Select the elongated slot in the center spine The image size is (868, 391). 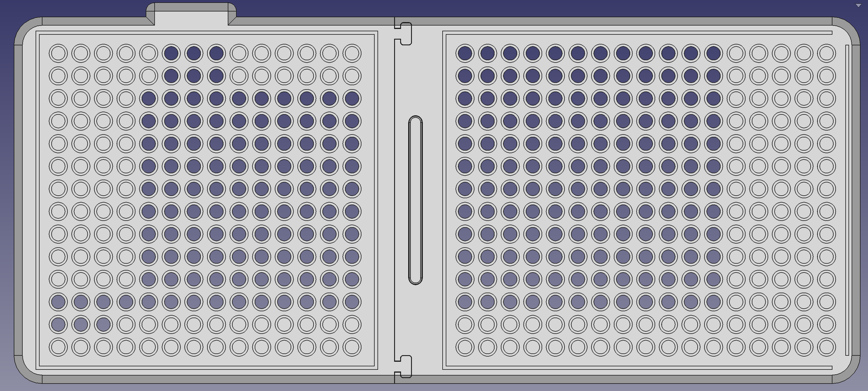click(x=415, y=200)
